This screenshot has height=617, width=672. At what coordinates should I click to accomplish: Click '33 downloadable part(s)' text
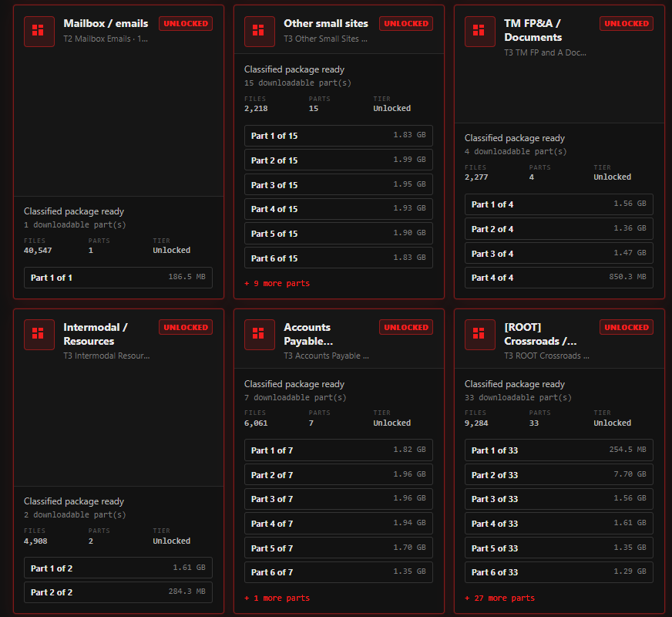point(518,397)
